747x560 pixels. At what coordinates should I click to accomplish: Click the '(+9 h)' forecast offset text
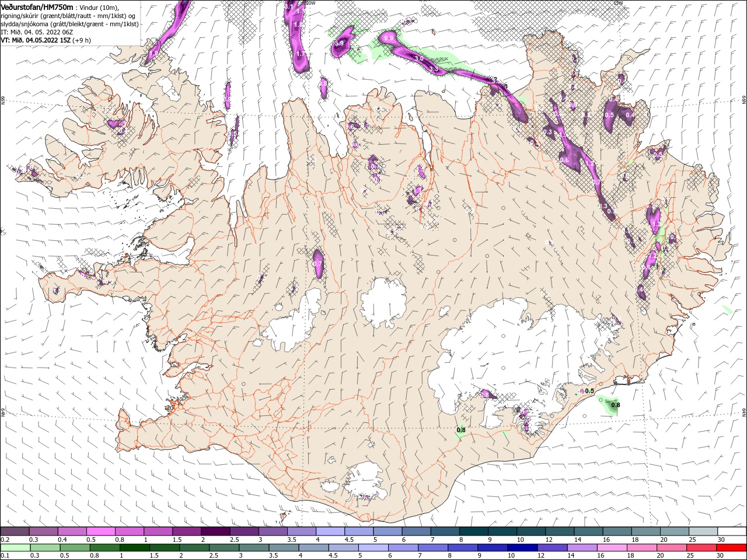coord(82,40)
